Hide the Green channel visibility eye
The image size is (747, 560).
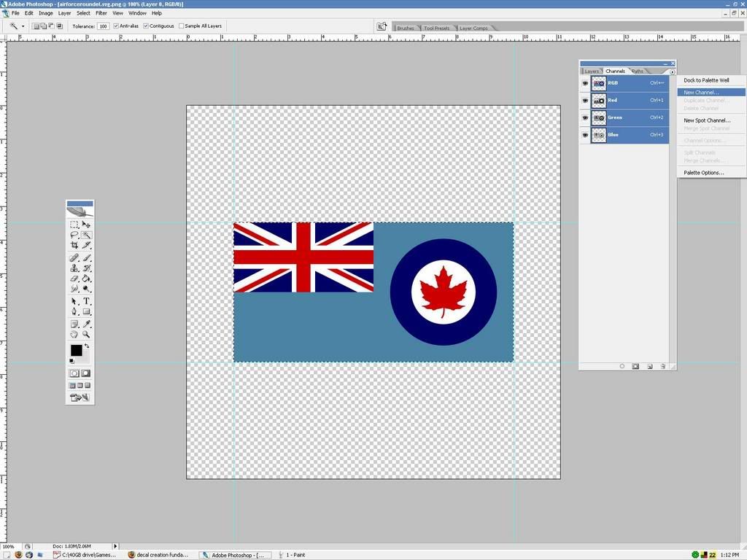pos(585,117)
